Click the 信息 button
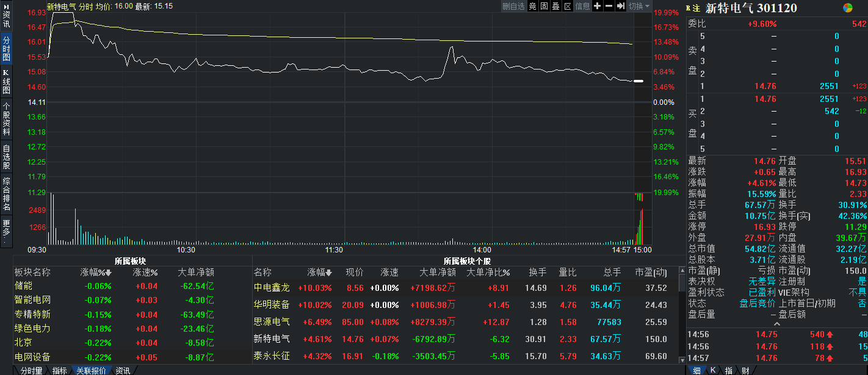Viewport: 868px width, 375px height. 583,6
